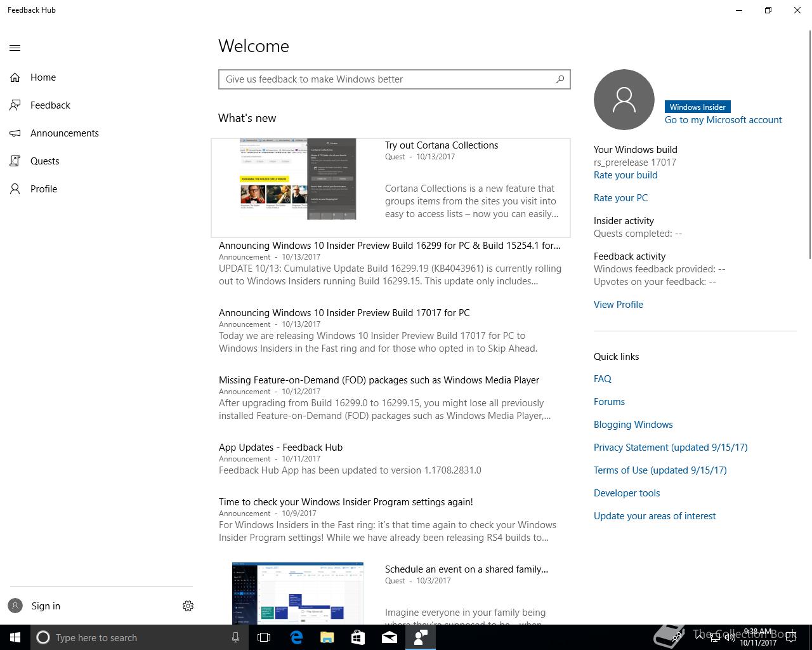The height and width of the screenshot is (650, 812).
Task: Click Feedback Hub taskbar icon
Action: coord(421,637)
